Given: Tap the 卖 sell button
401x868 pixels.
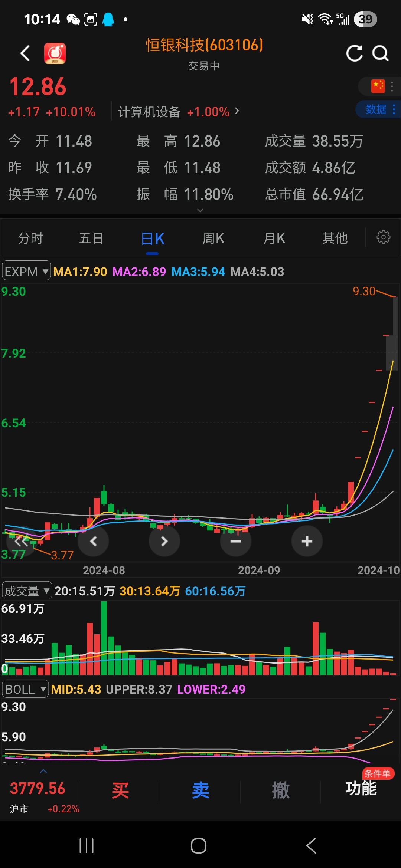Looking at the screenshot, I should pos(200,790).
